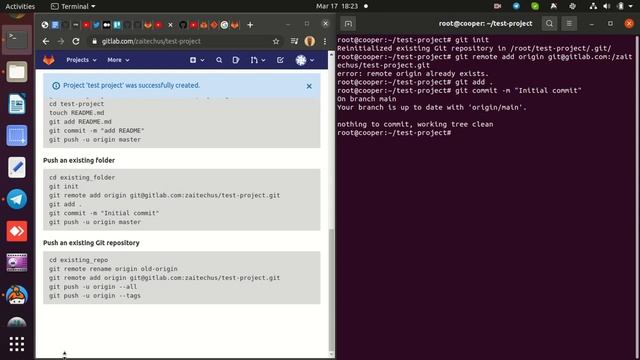Click 'git push -u origin --tags' line
640x360 pixels.
95,296
